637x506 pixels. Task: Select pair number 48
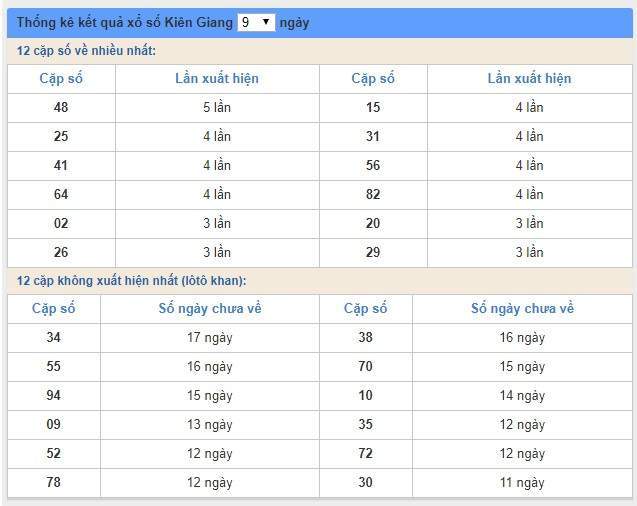coord(61,108)
